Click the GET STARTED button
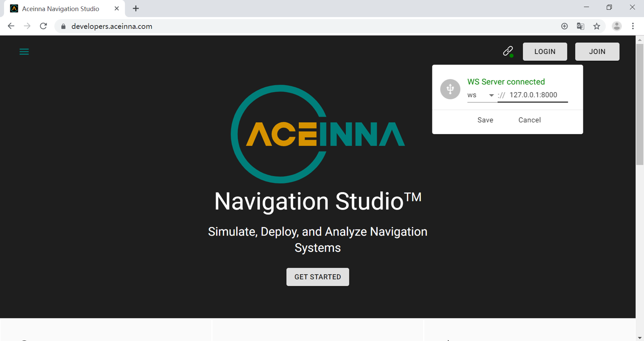Viewport: 644px width, 341px height. tap(318, 277)
